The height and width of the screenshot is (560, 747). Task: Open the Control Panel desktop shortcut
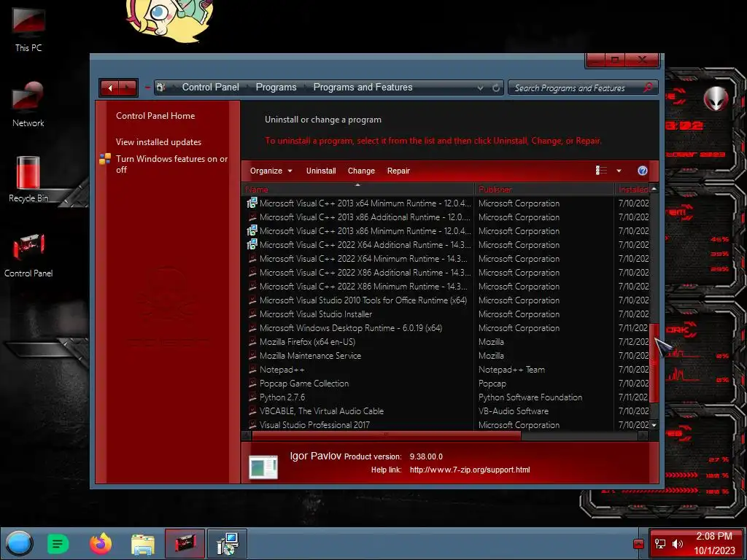[28, 254]
